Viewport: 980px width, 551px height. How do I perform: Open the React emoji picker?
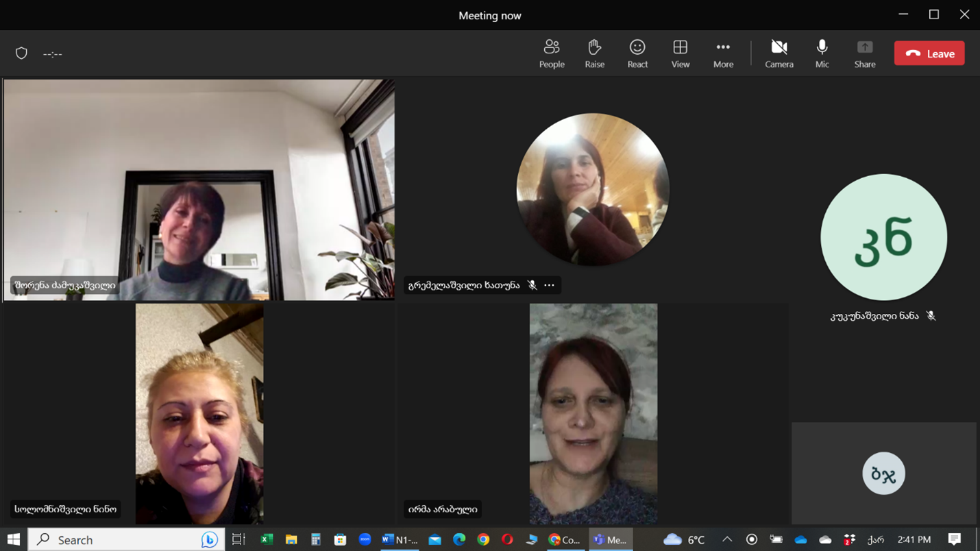pyautogui.click(x=637, y=53)
